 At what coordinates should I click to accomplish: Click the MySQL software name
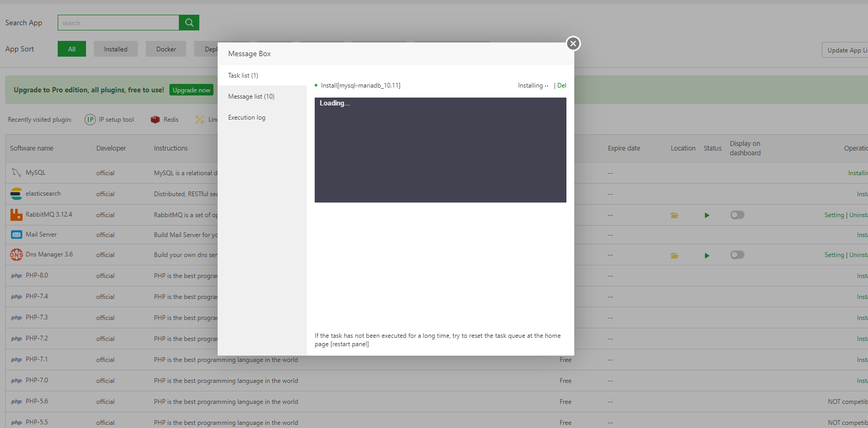tap(36, 173)
